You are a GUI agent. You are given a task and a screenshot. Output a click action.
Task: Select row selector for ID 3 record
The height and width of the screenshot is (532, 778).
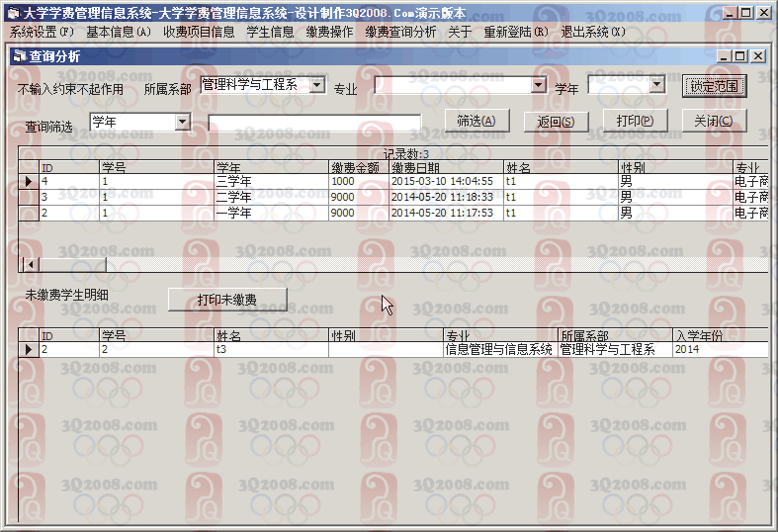29,197
